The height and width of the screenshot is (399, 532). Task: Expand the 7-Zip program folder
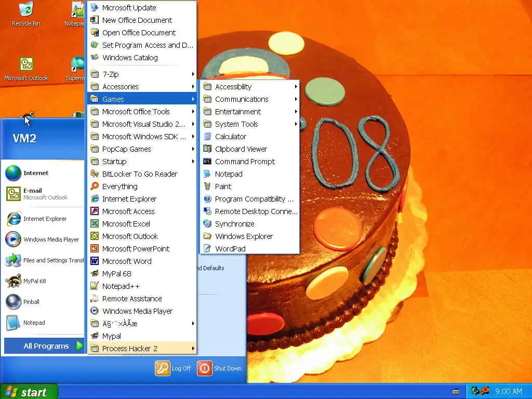[142, 74]
